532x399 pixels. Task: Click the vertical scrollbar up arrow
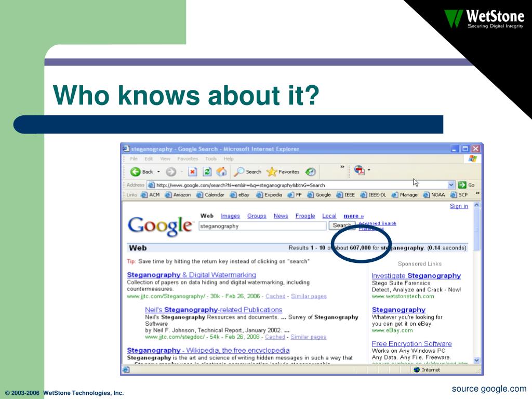pos(477,205)
